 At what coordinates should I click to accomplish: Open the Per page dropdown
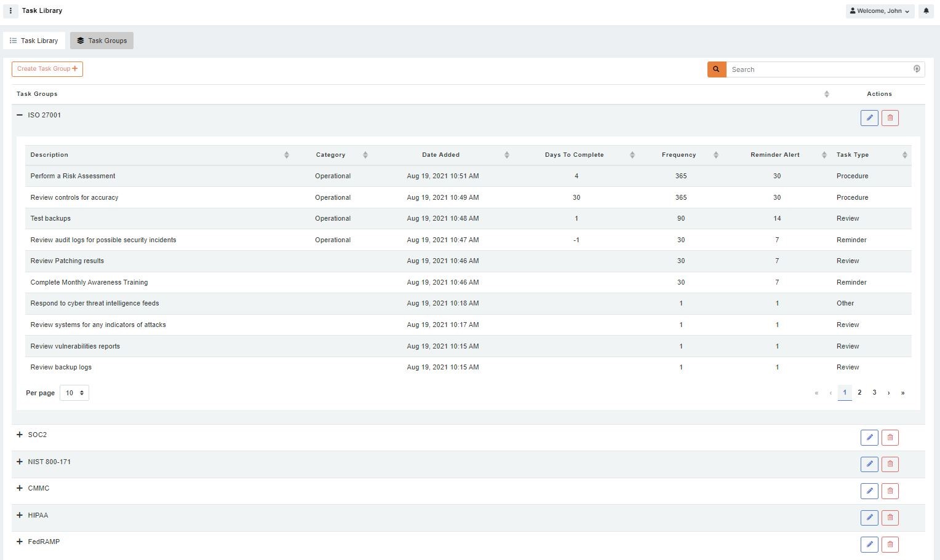click(x=74, y=392)
